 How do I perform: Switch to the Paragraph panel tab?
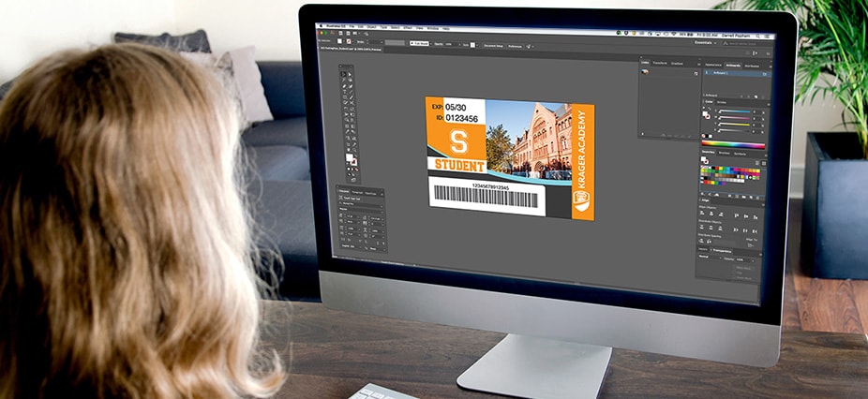[x=358, y=191]
